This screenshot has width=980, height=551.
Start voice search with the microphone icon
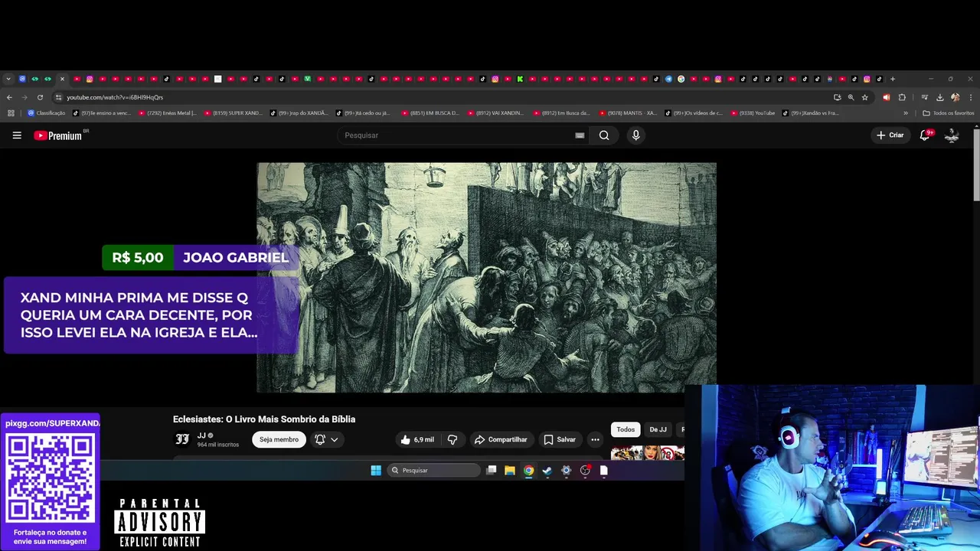pos(635,135)
